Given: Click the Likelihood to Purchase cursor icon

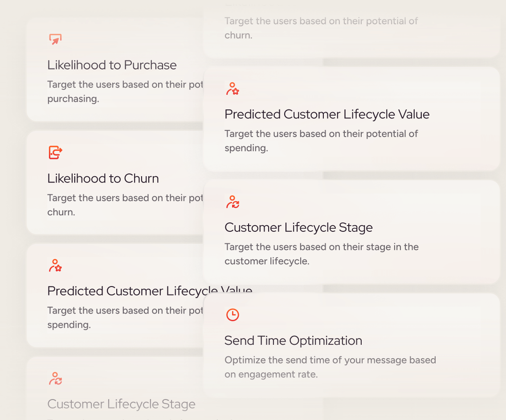Looking at the screenshot, I should pos(55,40).
